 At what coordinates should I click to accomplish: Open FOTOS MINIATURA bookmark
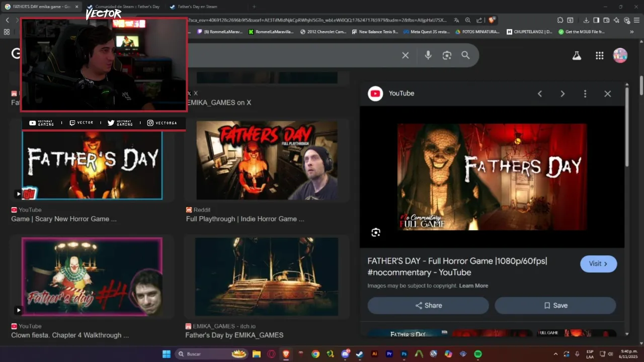click(x=477, y=32)
